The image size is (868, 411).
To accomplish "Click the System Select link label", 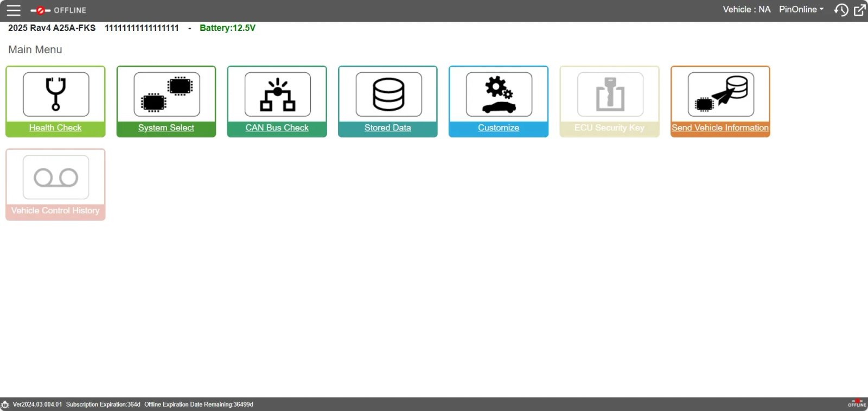I will [x=166, y=128].
